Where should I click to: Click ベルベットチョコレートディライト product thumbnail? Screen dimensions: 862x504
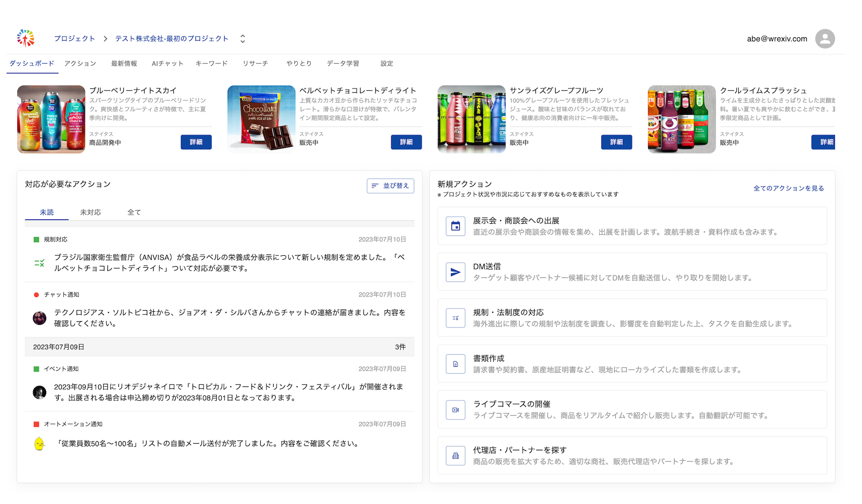[x=261, y=119]
